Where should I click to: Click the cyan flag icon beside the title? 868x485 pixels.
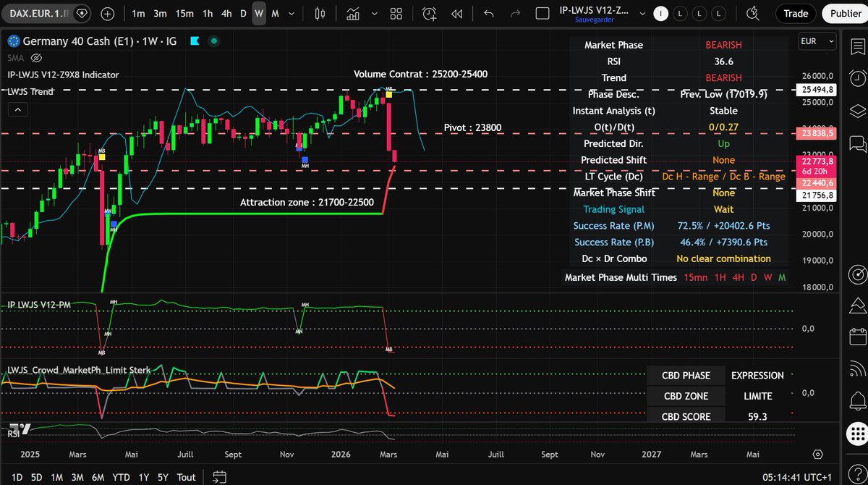click(194, 42)
